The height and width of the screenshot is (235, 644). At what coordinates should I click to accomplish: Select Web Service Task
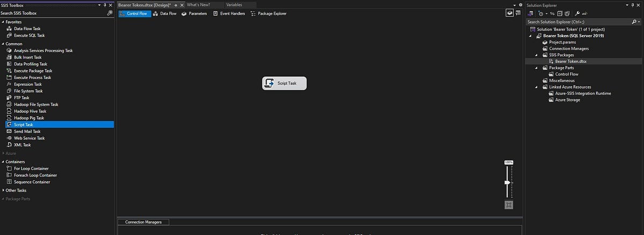click(x=29, y=138)
